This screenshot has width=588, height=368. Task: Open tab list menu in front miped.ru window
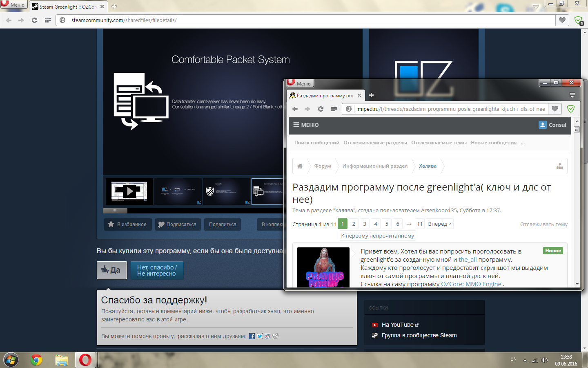[x=572, y=95]
